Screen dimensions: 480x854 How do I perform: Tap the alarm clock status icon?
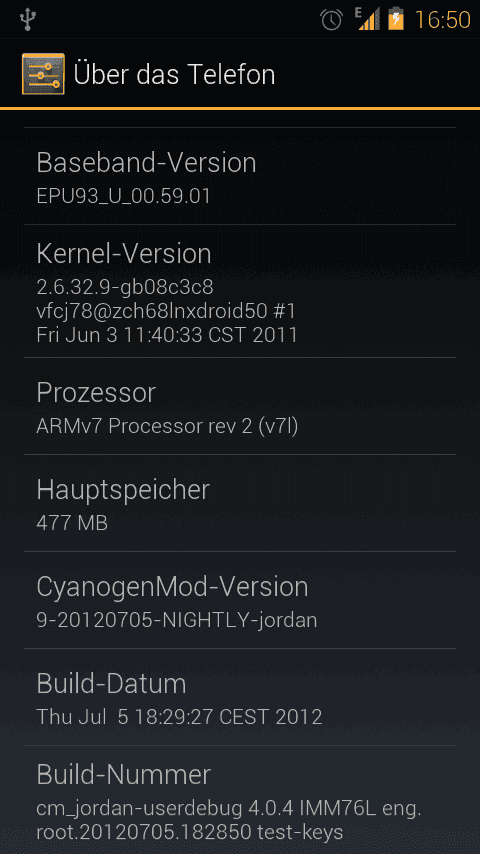[x=331, y=20]
